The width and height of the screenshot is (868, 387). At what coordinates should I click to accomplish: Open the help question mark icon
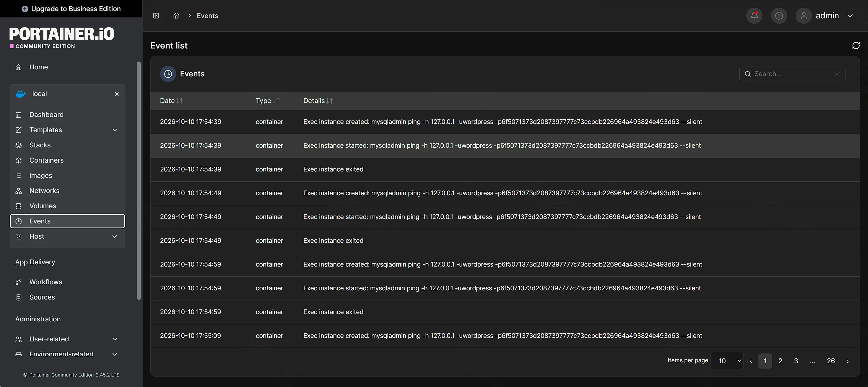point(779,16)
